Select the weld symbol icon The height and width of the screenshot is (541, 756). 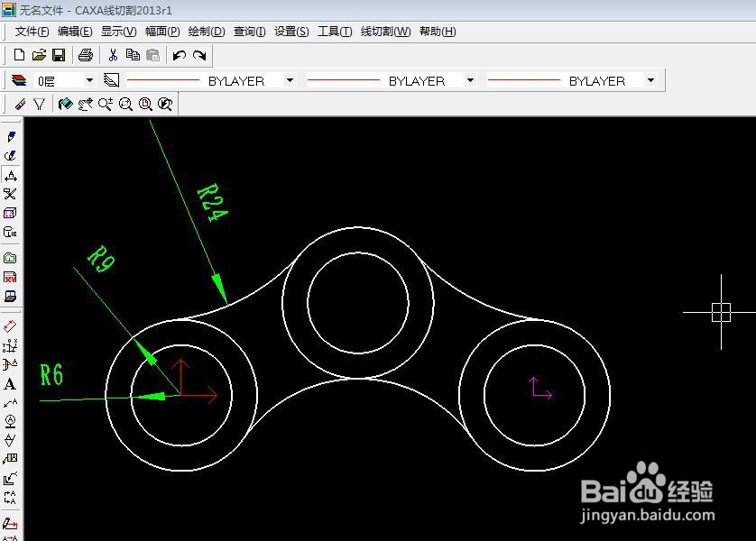coord(10,478)
